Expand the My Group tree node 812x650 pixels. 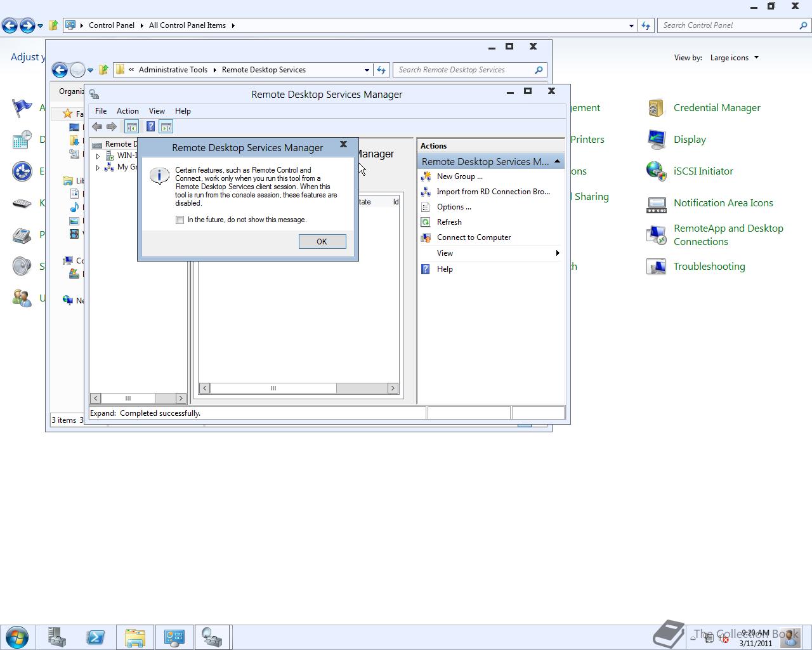coord(98,168)
